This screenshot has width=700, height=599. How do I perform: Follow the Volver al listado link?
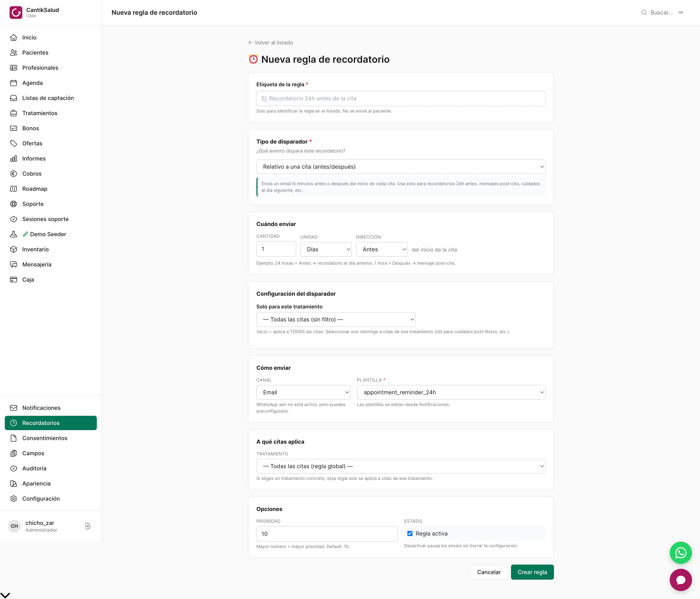click(270, 43)
